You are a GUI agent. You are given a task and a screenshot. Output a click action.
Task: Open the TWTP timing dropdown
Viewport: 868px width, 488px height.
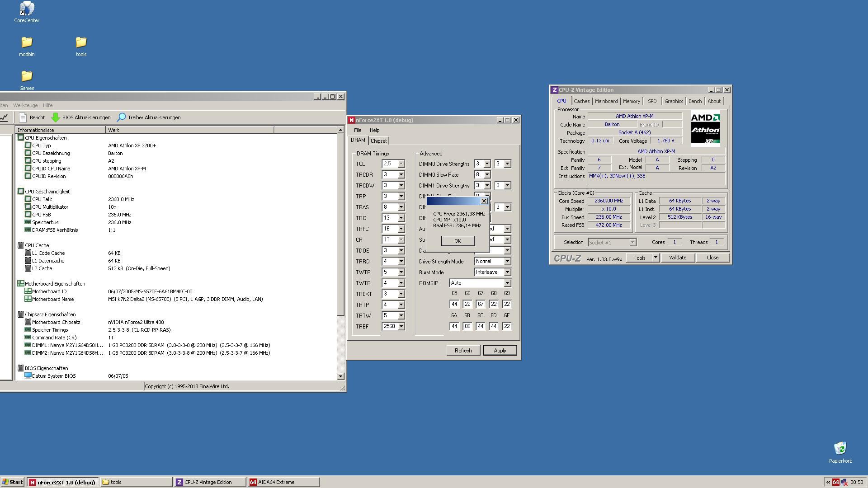[x=401, y=272]
